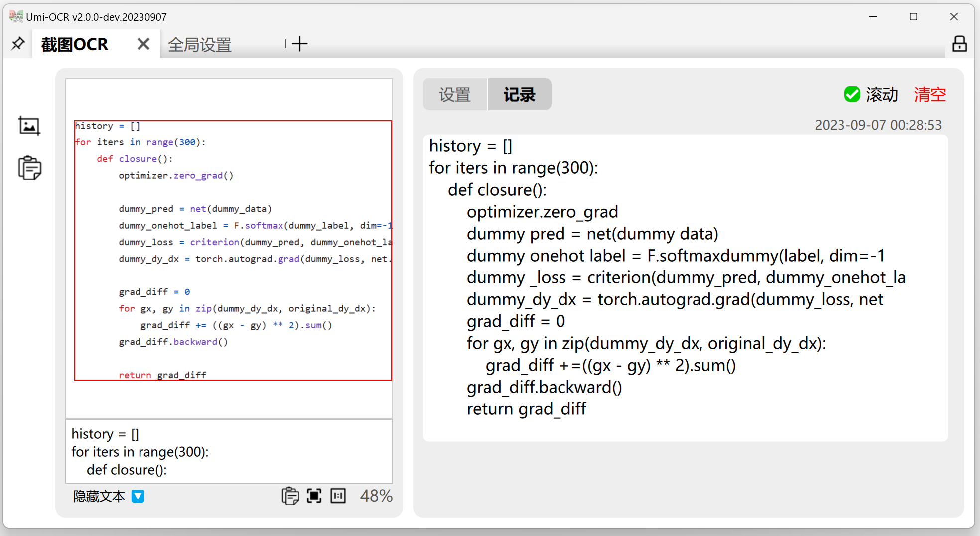This screenshot has width=980, height=536.
Task: Toggle the green checkmark beside 滚动
Action: pos(852,94)
